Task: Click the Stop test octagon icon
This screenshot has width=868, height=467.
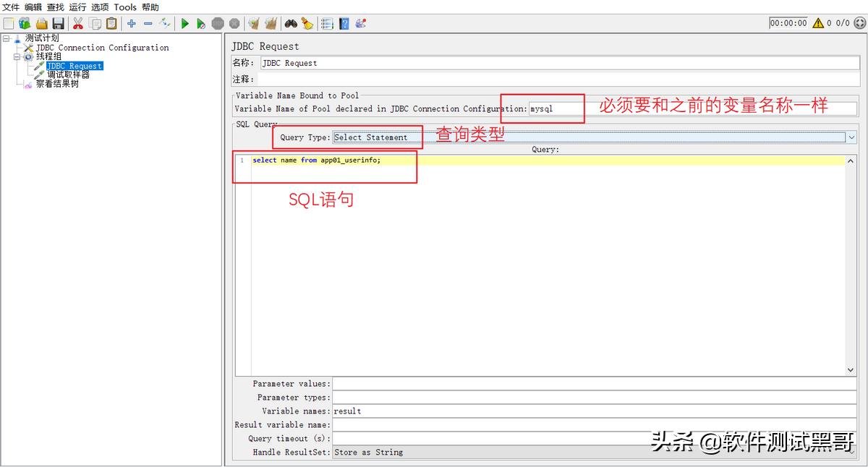Action: point(218,23)
